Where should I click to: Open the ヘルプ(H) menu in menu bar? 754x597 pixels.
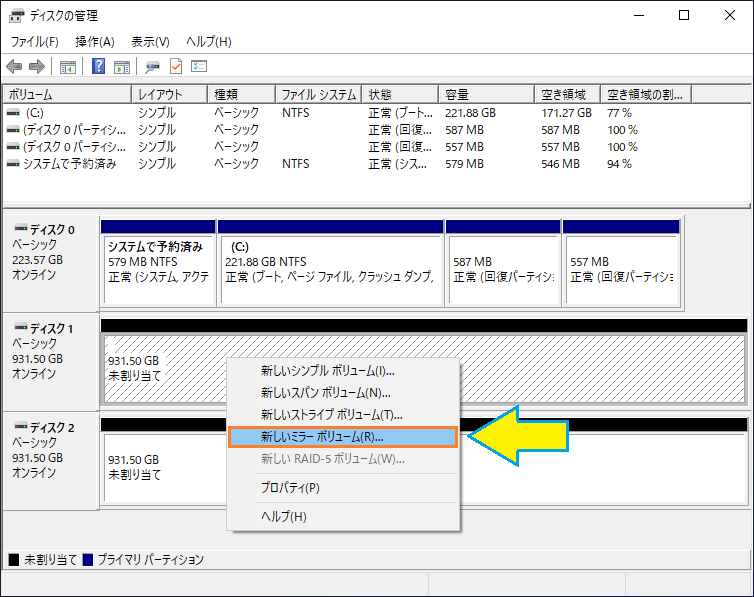point(209,42)
